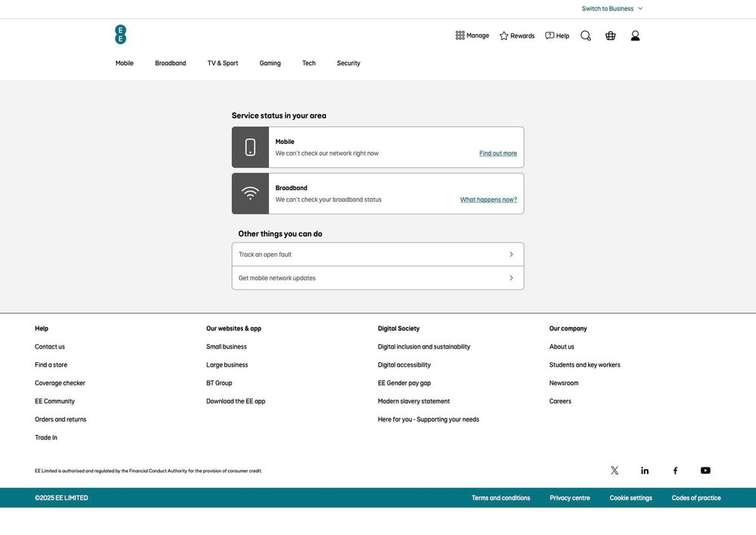Open Orders and returns link

[x=61, y=420]
